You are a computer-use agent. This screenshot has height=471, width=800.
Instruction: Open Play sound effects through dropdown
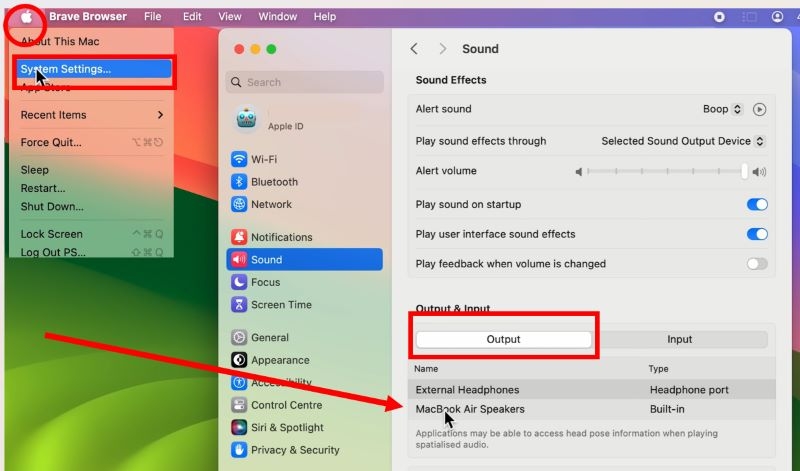683,141
